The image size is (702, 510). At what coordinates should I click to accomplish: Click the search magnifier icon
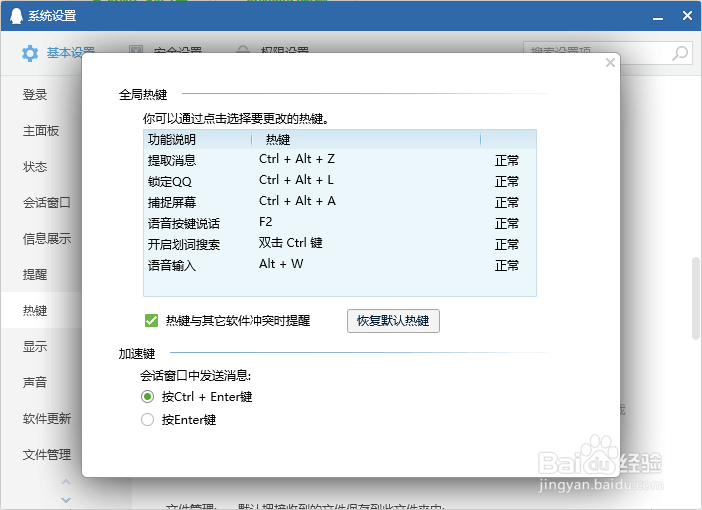pos(680,53)
